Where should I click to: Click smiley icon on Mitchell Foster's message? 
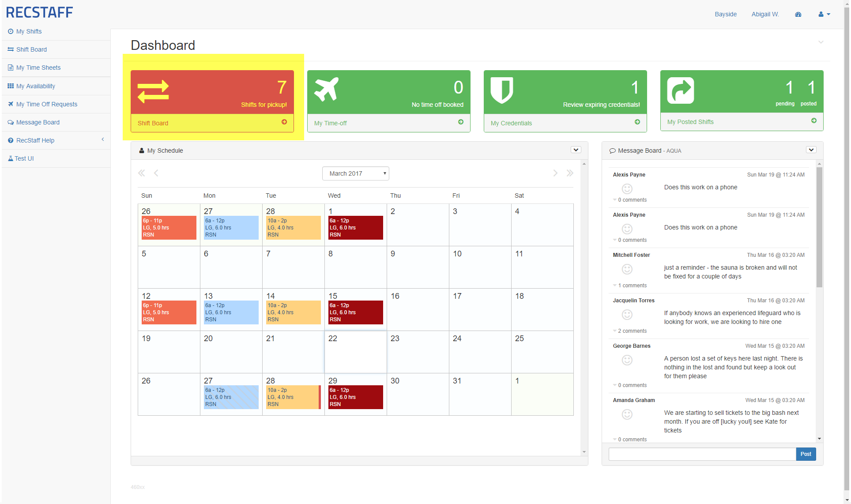click(x=627, y=269)
